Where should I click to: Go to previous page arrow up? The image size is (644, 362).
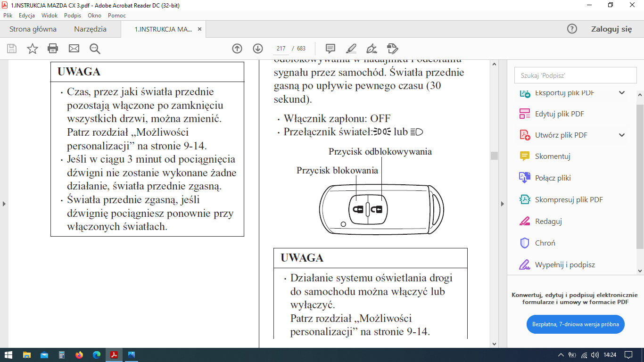point(237,49)
